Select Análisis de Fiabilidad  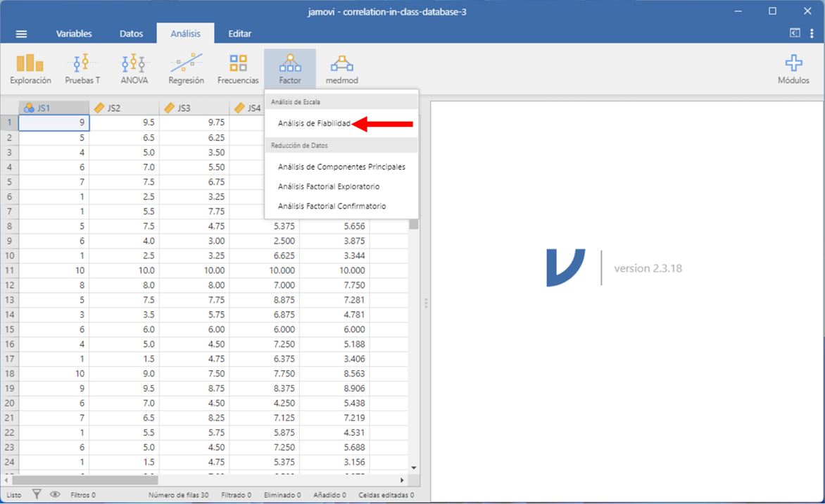click(x=314, y=124)
